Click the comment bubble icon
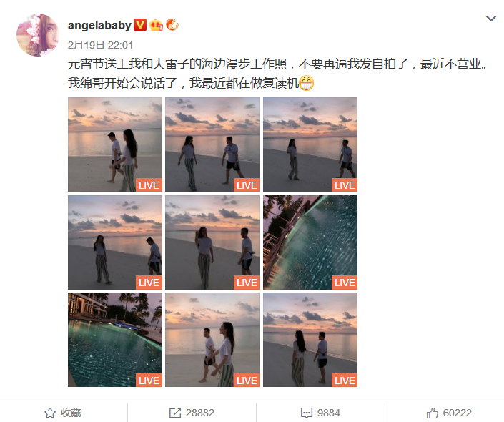The width and height of the screenshot is (504, 422). [x=306, y=413]
